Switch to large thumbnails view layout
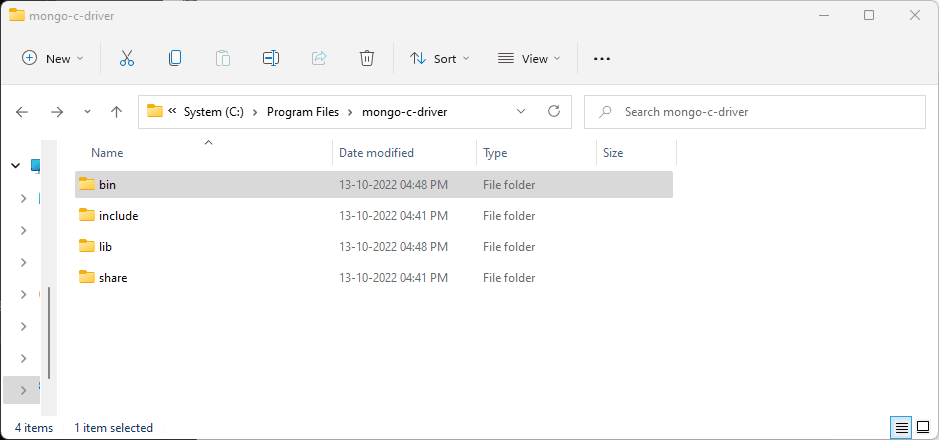Viewport: 939px width, 440px height. pyautogui.click(x=922, y=428)
